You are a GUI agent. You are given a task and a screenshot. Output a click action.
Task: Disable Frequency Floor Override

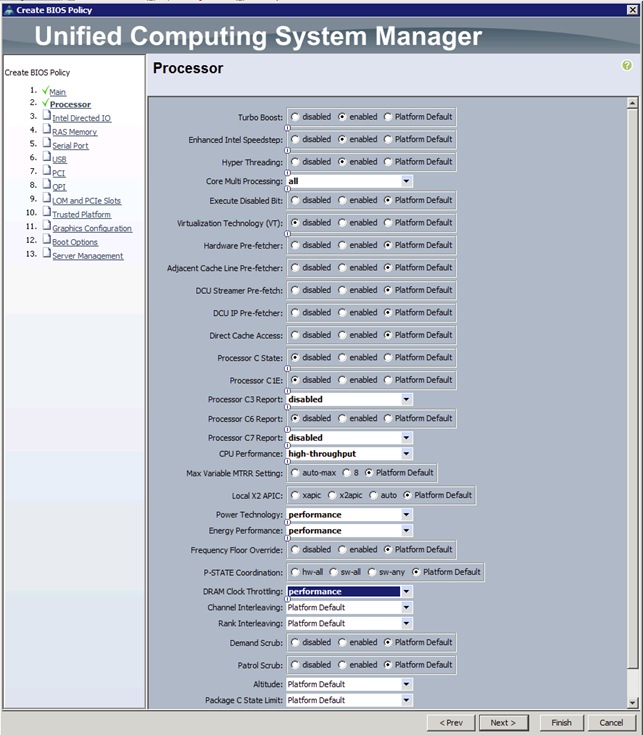(x=295, y=549)
